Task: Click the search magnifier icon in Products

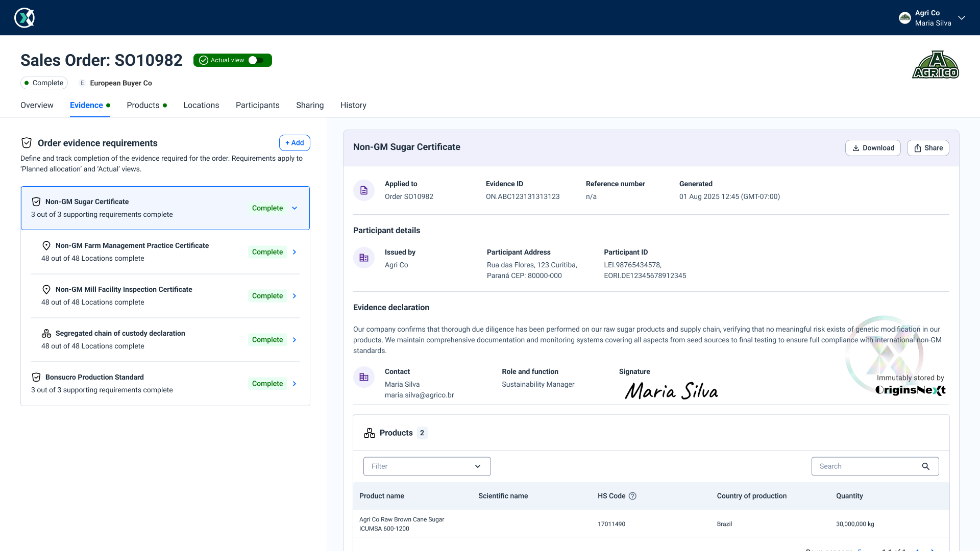Action: [x=925, y=466]
